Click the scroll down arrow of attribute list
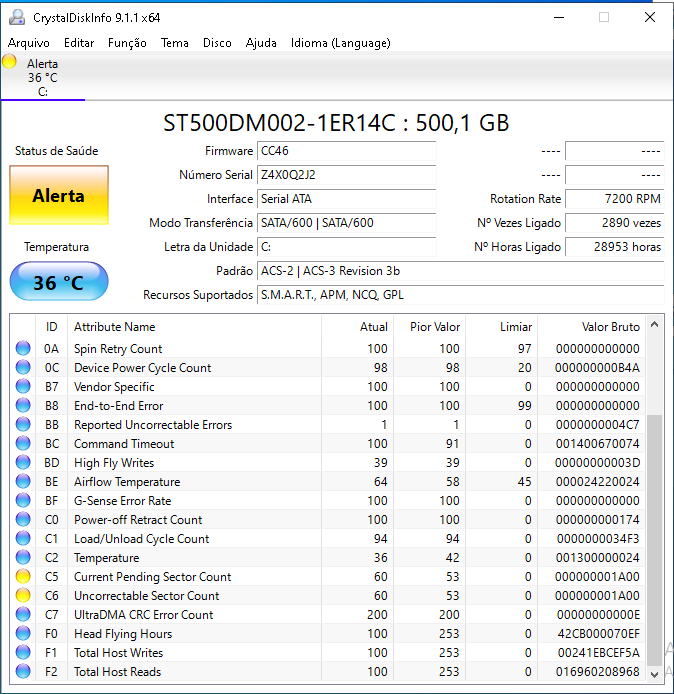 point(655,674)
